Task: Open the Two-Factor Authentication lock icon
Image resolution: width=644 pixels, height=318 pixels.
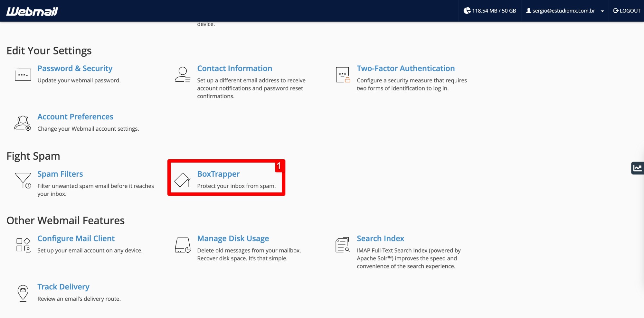Action: pyautogui.click(x=343, y=74)
